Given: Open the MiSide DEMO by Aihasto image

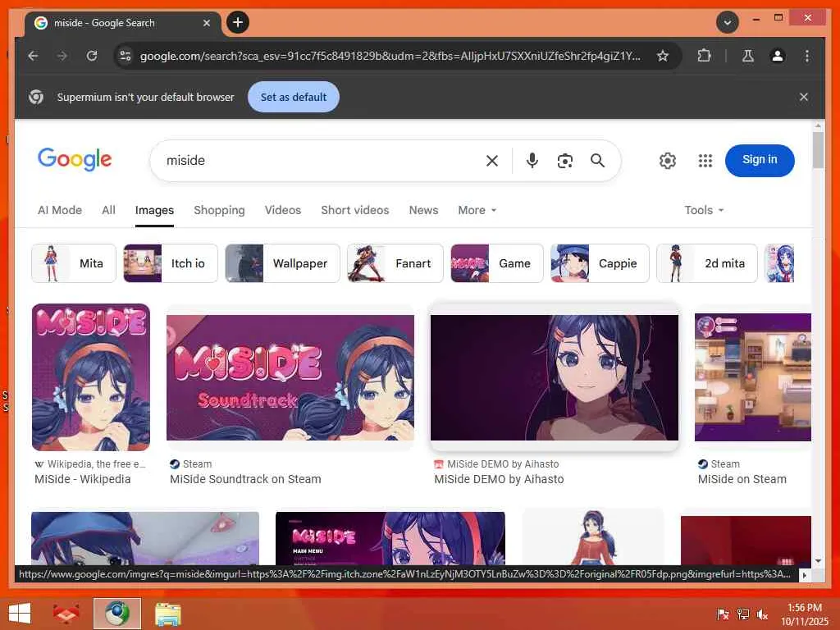Looking at the screenshot, I should coord(555,377).
